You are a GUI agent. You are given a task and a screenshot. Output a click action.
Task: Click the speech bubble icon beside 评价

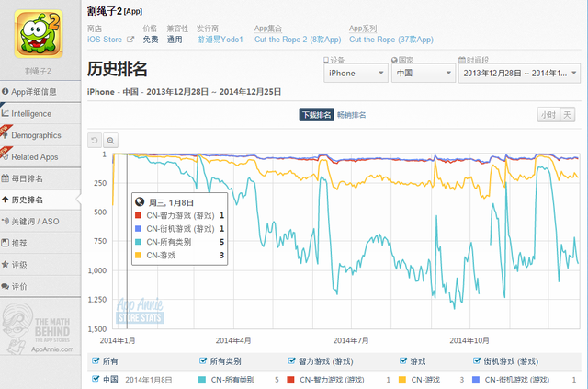[x=5, y=286]
